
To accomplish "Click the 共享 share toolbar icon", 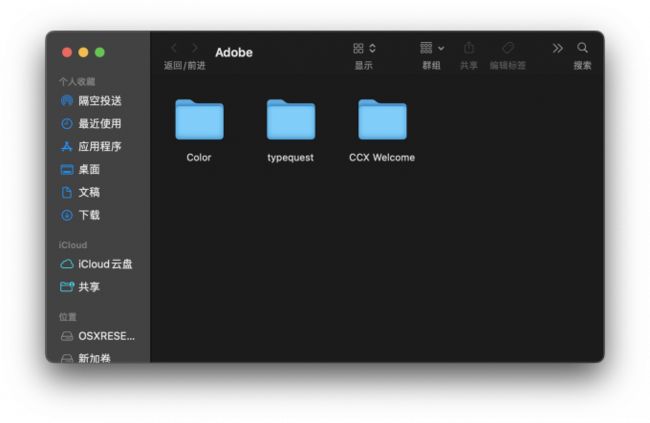I will (x=469, y=48).
